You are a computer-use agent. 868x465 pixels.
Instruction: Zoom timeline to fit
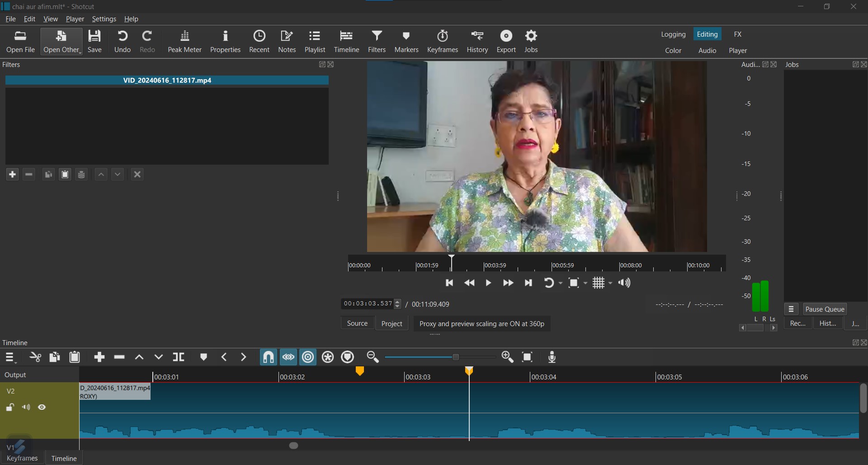(x=527, y=357)
